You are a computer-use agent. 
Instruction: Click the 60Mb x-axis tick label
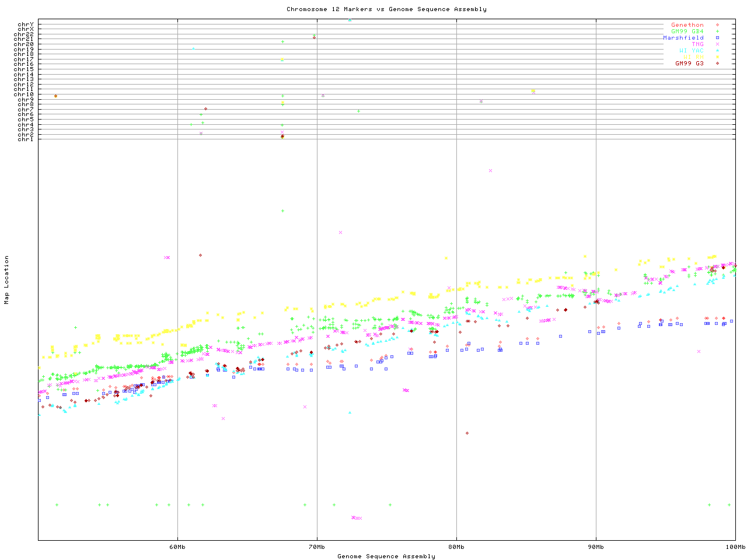[x=177, y=547]
